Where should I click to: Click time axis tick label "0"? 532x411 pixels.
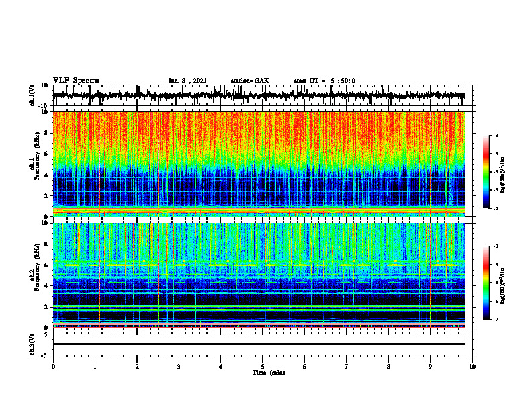point(53,367)
